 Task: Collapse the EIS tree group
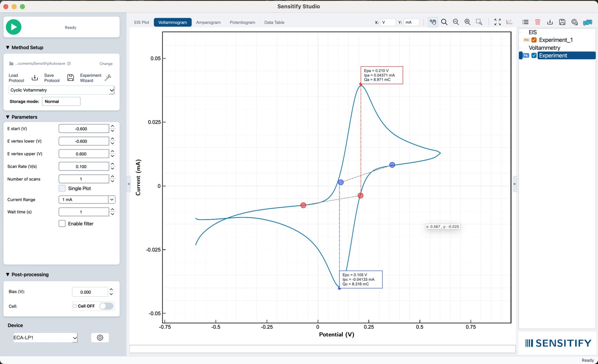coord(520,32)
